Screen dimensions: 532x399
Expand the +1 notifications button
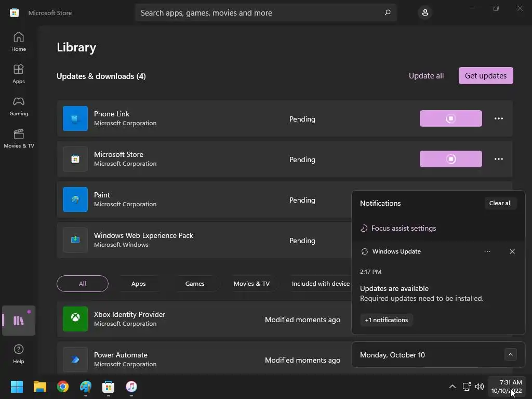(x=387, y=320)
